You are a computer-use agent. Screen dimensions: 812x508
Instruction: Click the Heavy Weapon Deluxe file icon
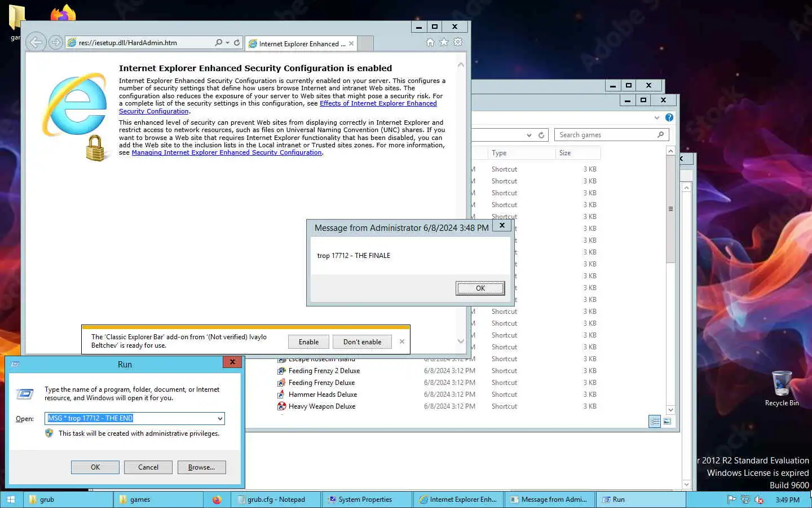(281, 406)
